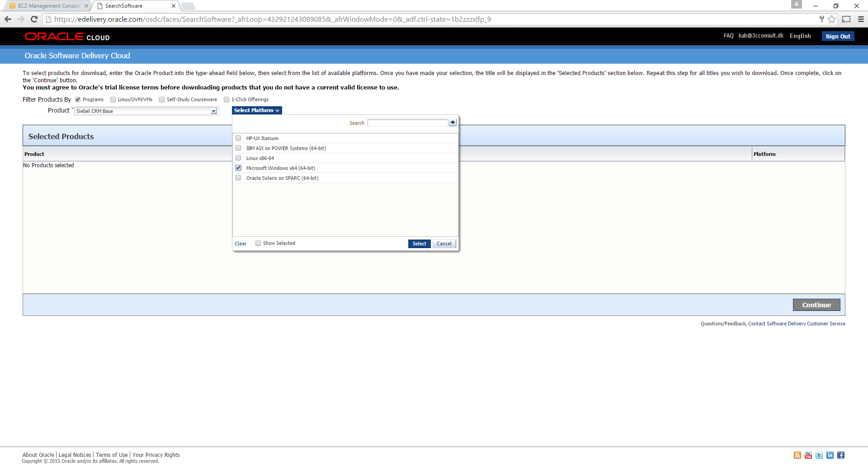Click the browser forward arrow
The image size is (868, 470).
pos(21,19)
